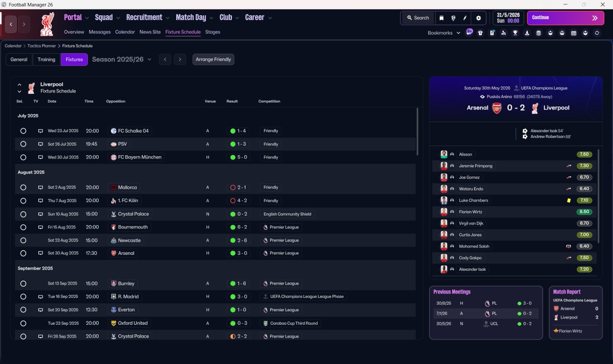Click the pencil edit icon in the top toolbar
The width and height of the screenshot is (613, 364).
tap(465, 18)
